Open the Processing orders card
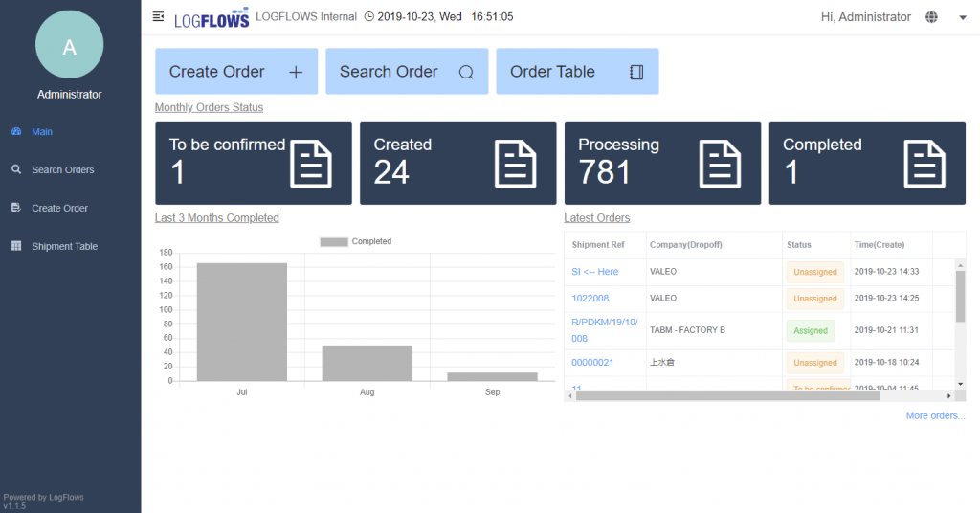This screenshot has height=513, width=980. pos(662,163)
